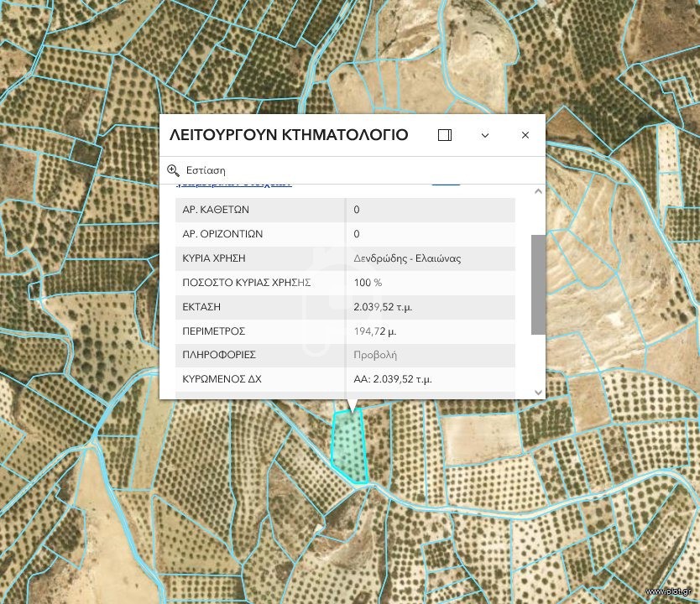
Task: Click the scroll down arrow in popup
Action: (x=538, y=393)
